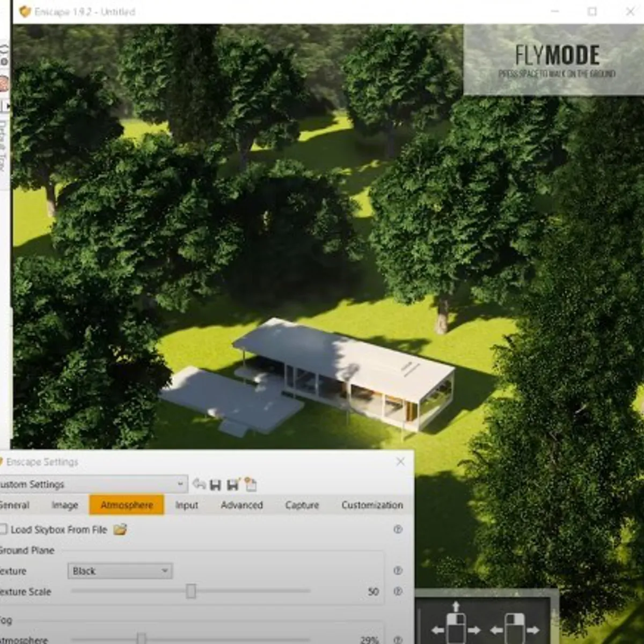Screen dimensions: 644x644
Task: Close the Enscape Settings window
Action: [400, 462]
